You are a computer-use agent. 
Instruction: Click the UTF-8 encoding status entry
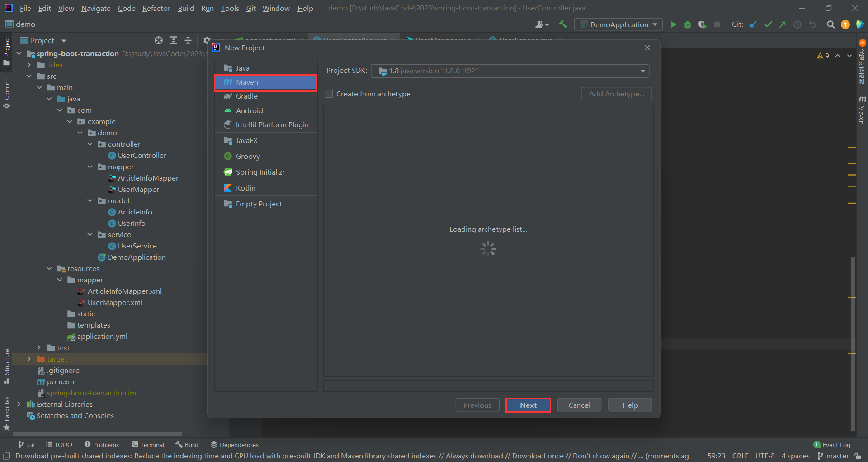click(x=765, y=456)
